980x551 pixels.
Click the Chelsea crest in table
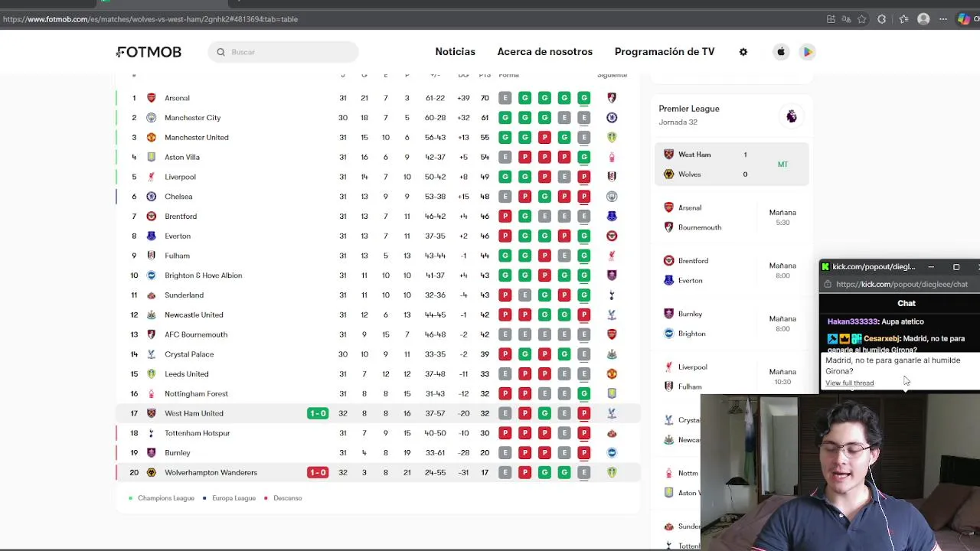(151, 197)
